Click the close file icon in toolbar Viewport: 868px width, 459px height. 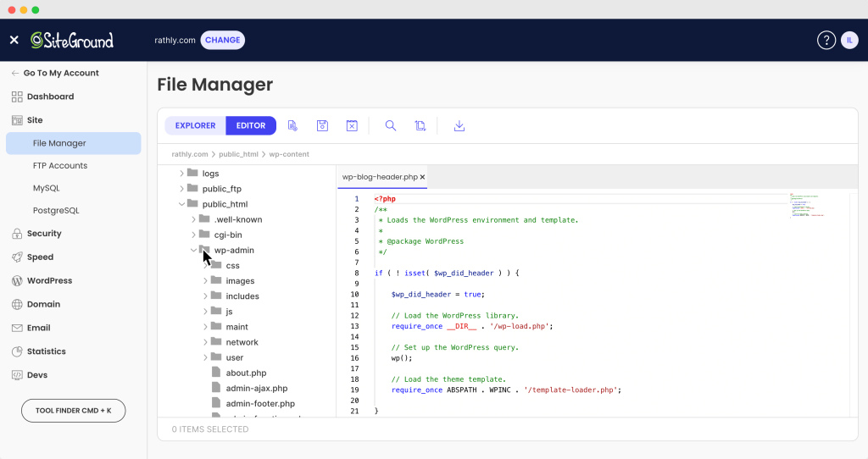[x=352, y=125]
